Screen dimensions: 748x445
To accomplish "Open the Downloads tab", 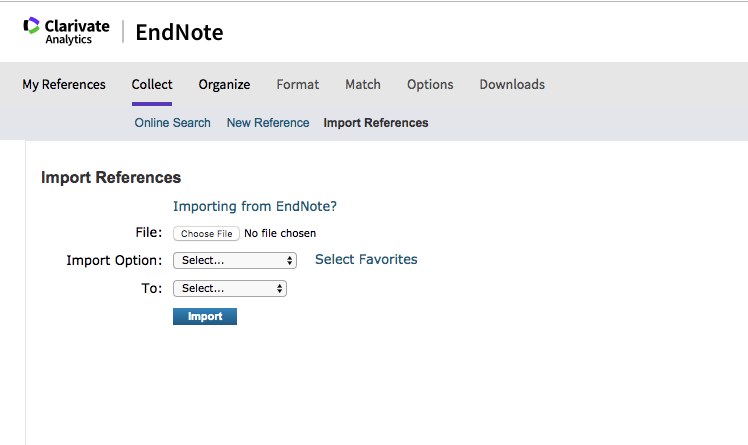I will pos(512,84).
